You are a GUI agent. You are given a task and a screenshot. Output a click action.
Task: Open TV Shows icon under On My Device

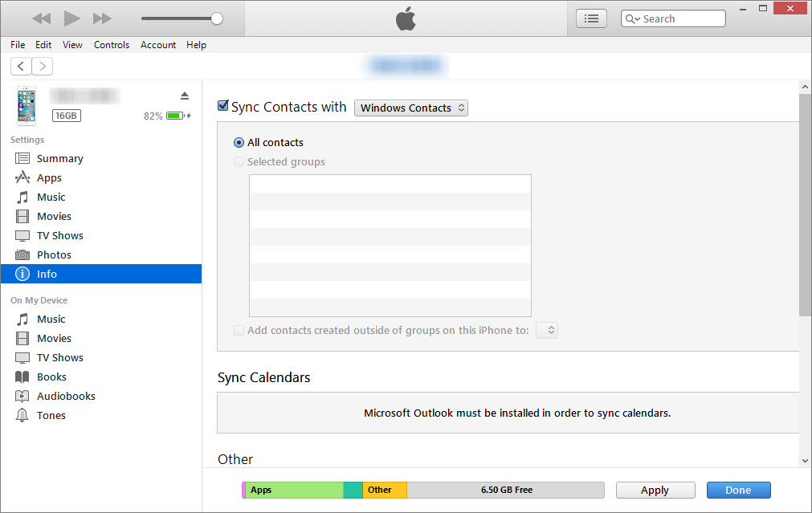(22, 358)
